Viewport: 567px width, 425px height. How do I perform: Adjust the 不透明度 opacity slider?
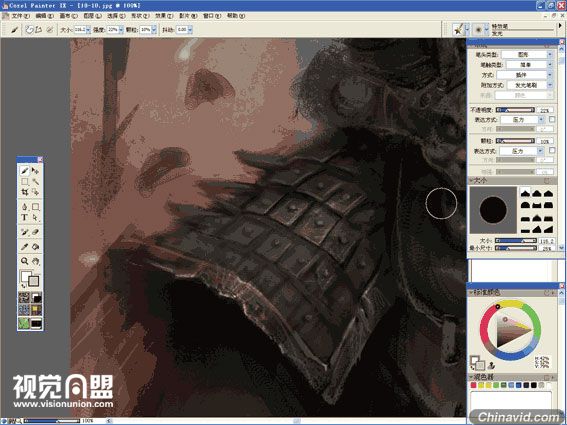(x=515, y=110)
